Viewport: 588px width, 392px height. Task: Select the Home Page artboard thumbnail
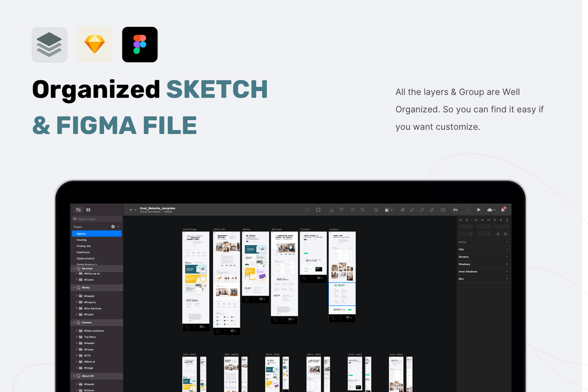(x=196, y=281)
